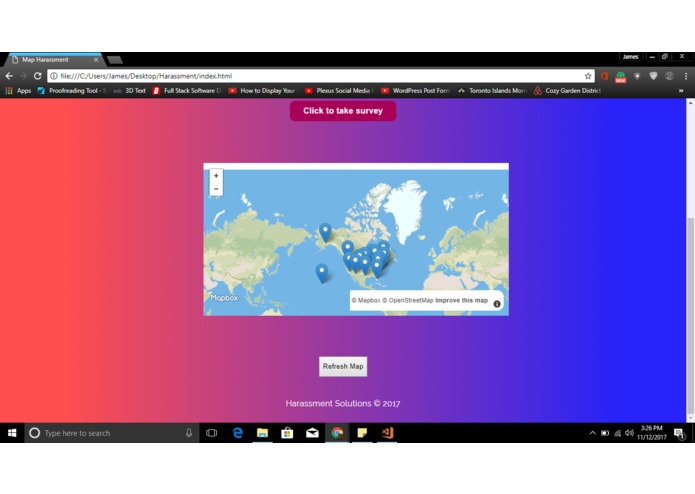This screenshot has height=494, width=695.
Task: Select the map marker in the Pacific near Hawaii
Action: tap(322, 273)
